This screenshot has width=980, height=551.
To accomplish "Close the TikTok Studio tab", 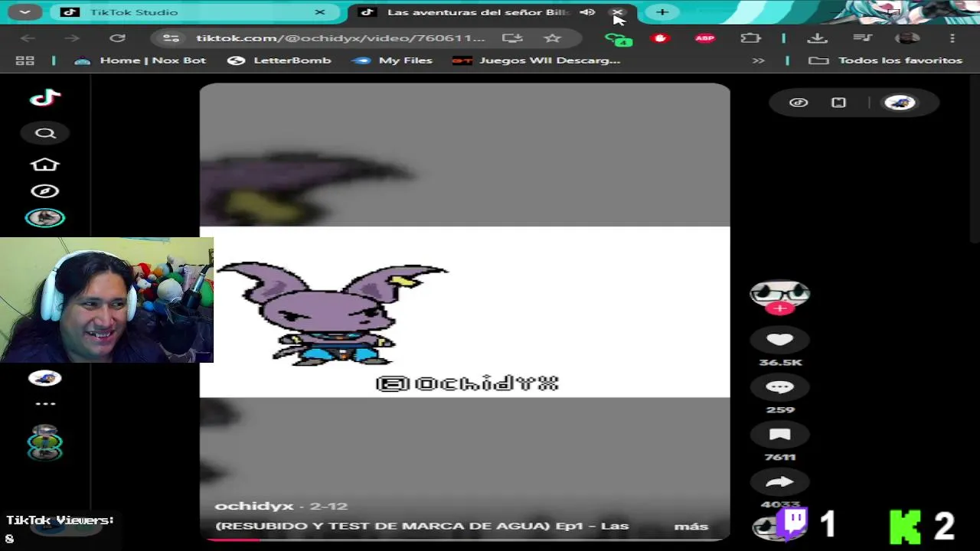I will pos(320,12).
